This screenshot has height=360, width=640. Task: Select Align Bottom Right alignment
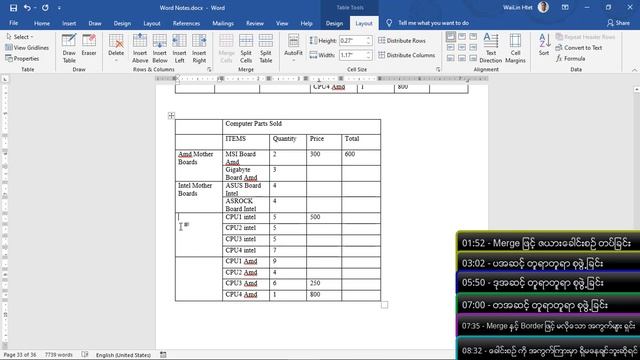click(x=473, y=58)
